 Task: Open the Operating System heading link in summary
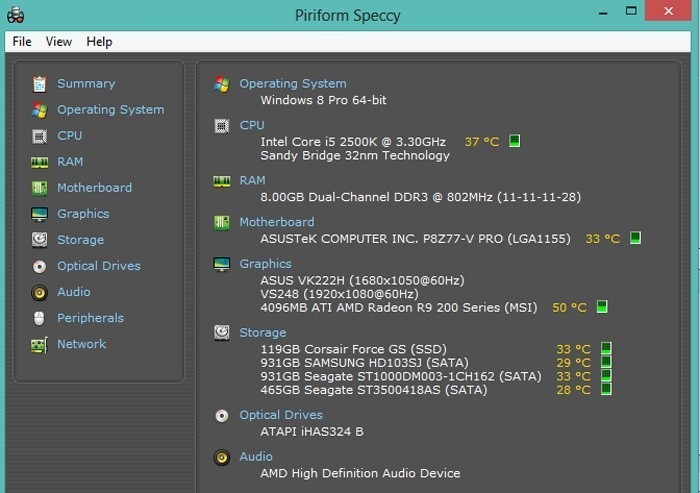(x=293, y=84)
